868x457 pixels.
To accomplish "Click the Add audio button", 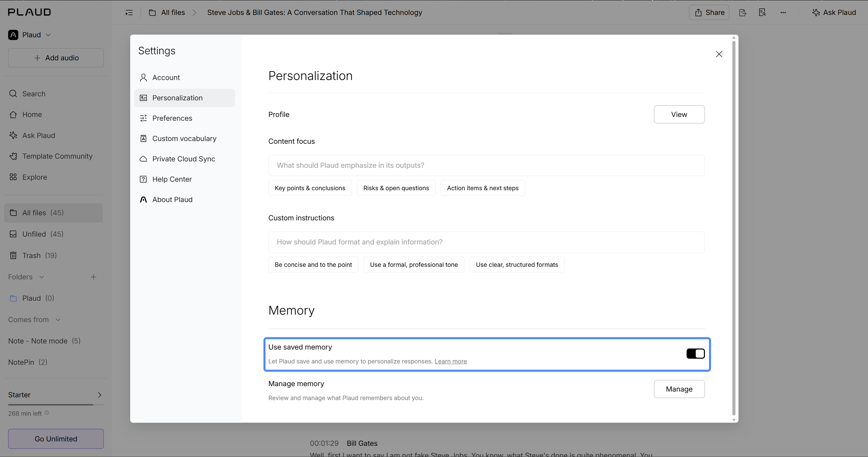I will [56, 58].
